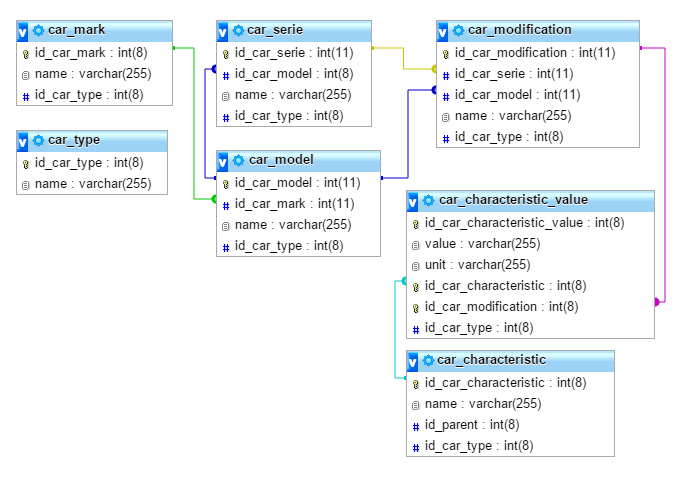Select the car_modification table title
This screenshot has height=479, width=685.
[519, 30]
